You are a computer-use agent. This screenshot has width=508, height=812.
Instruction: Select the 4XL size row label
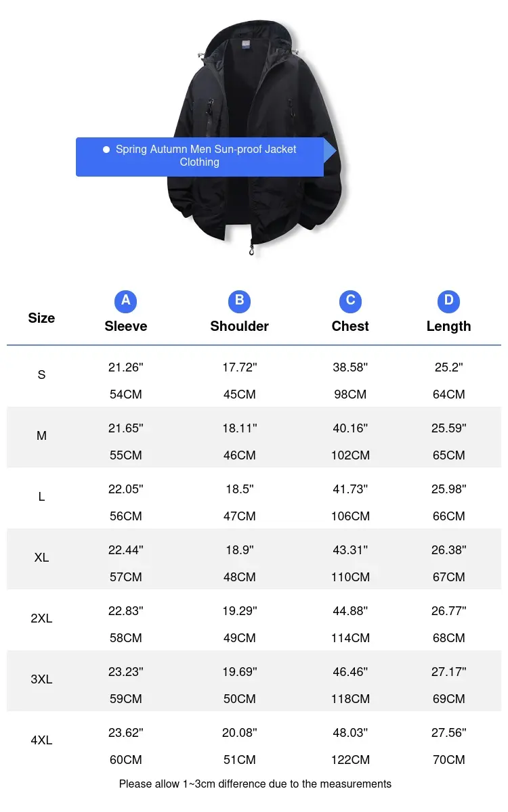41,740
